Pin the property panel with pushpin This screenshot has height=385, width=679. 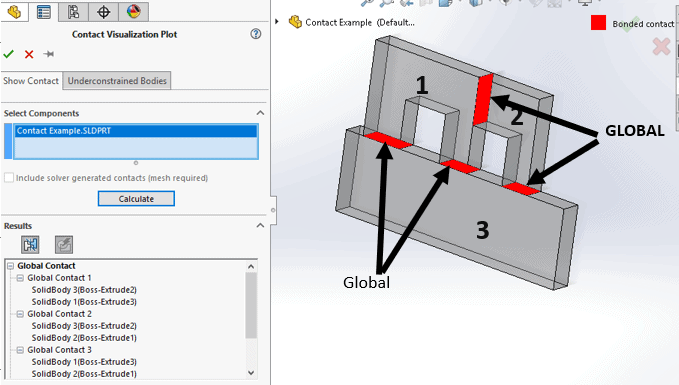coord(48,54)
